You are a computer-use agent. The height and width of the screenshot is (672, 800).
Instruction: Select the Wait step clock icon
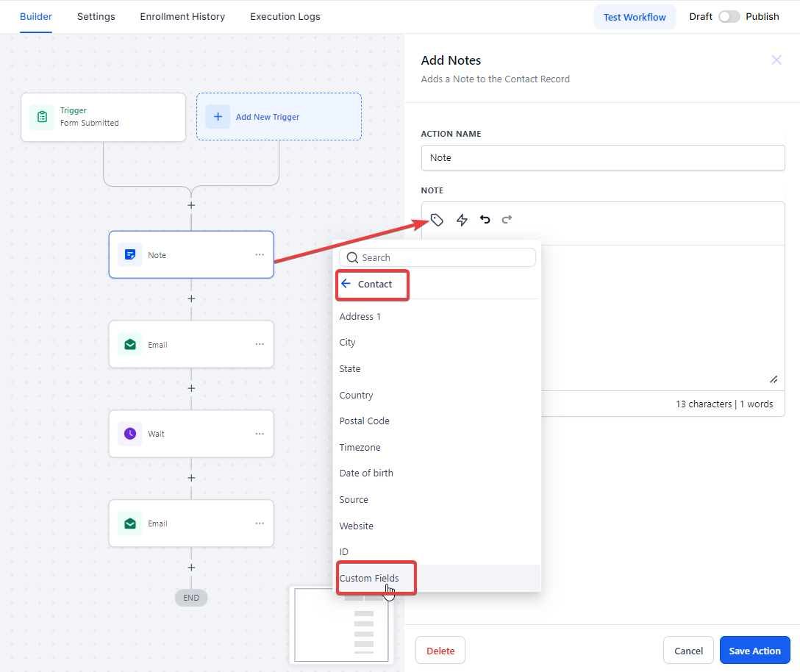130,434
